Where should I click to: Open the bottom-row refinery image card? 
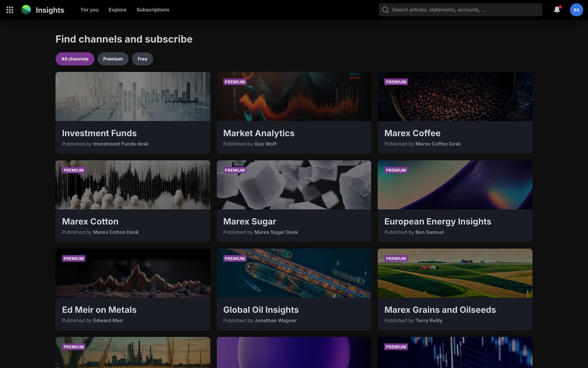(133, 352)
